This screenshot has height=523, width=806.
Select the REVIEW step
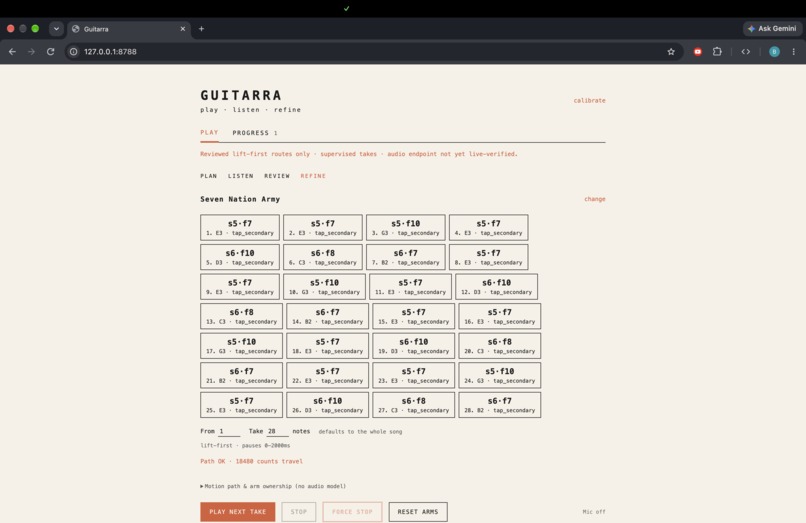tap(277, 176)
